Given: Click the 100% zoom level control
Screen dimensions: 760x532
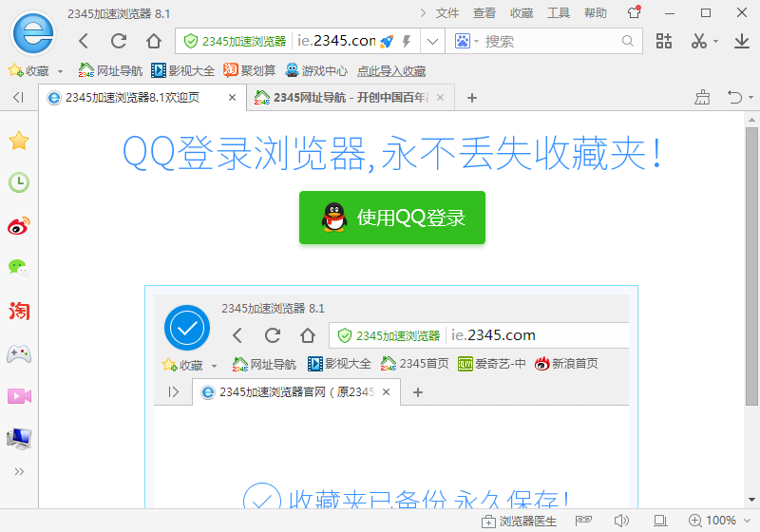Looking at the screenshot, I should click(x=712, y=521).
